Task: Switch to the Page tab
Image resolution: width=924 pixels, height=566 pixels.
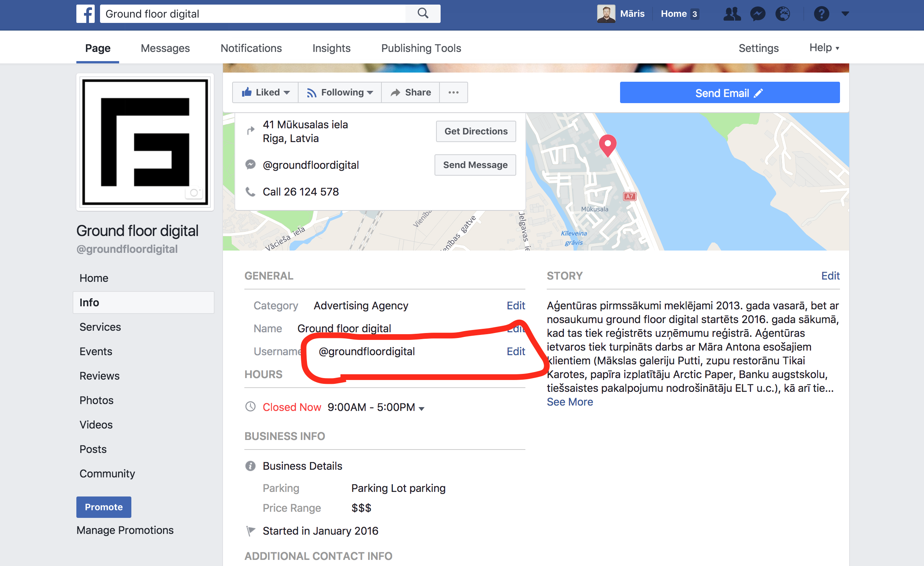Action: 98,48
